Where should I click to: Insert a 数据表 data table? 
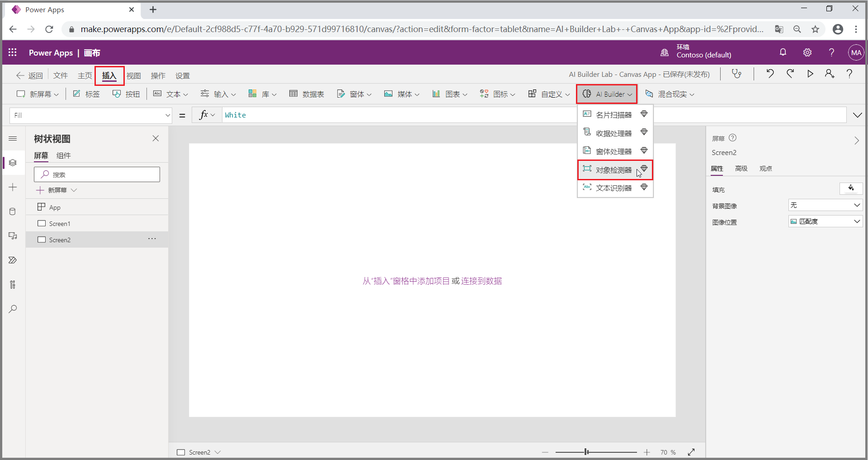point(307,94)
